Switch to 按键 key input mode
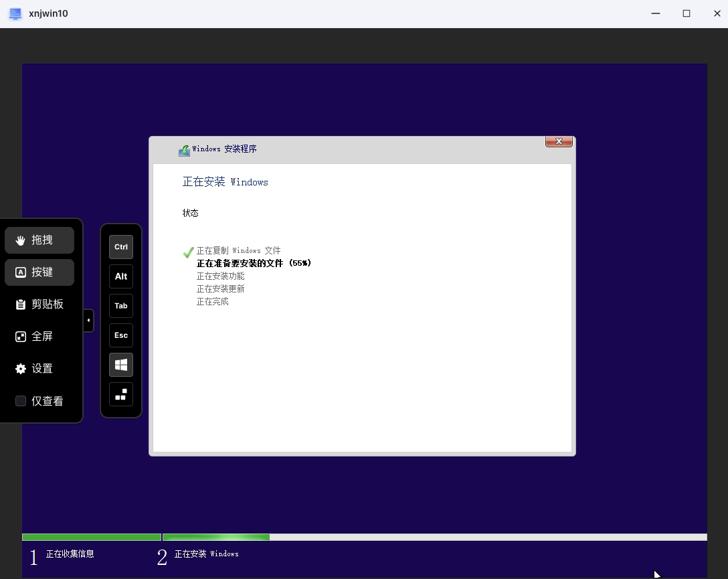 pos(39,272)
